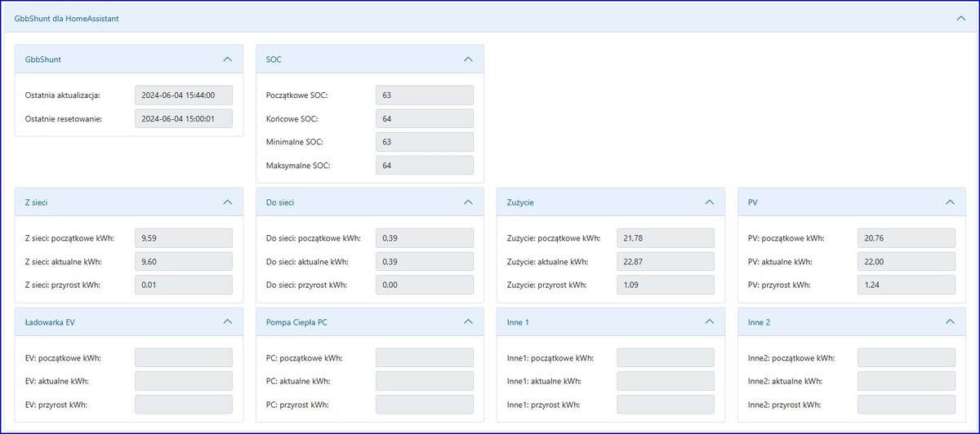The height and width of the screenshot is (434, 980).
Task: Collapse the Z sieci panel chevron
Action: click(227, 201)
